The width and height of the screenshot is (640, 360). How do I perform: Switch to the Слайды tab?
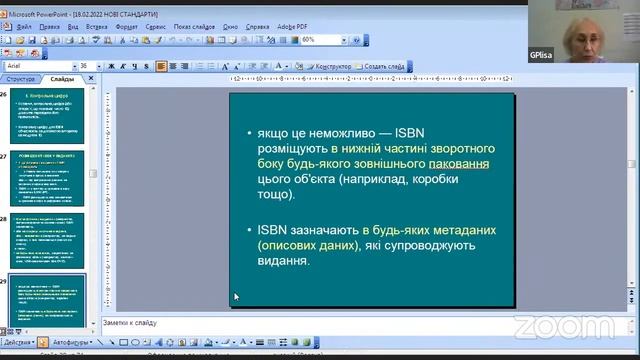pyautogui.click(x=62, y=79)
